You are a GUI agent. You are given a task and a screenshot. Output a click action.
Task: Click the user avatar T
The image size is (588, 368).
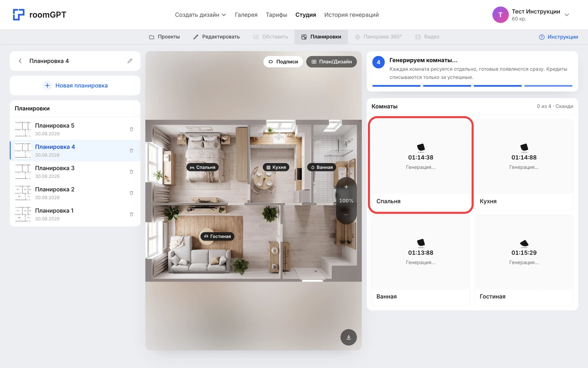point(500,15)
